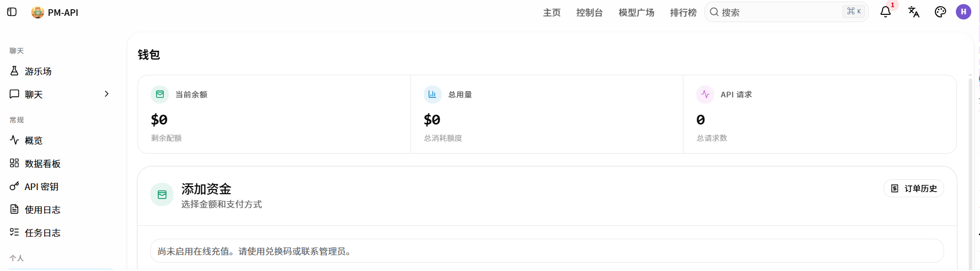This screenshot has height=271, width=980.
Task: Click the PM-API logo icon
Action: (37, 12)
